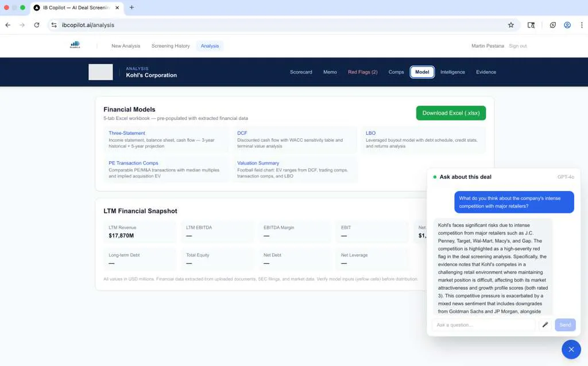Open a new browser tab
Screen dimensions: 588x366
point(131,7)
